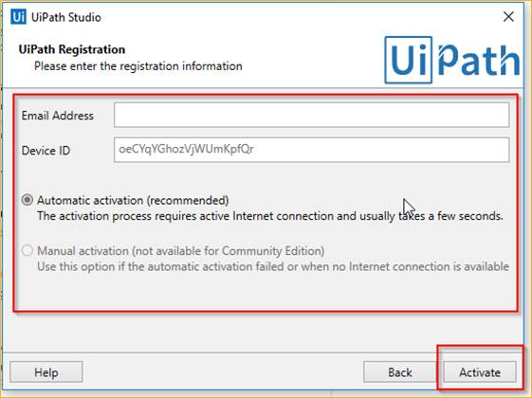Click the Automatic activation (recommended) label
Screen dimensions: 532x398
click(133, 200)
